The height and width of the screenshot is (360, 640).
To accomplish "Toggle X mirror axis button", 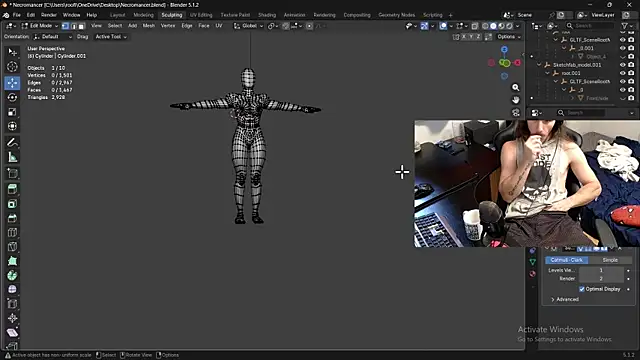I will coord(463,37).
